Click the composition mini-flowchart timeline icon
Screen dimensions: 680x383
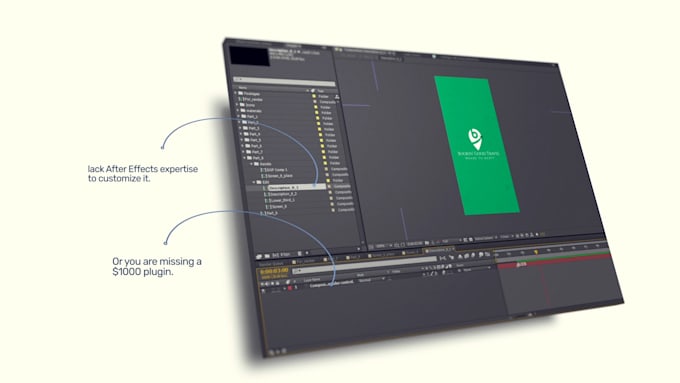click(x=442, y=258)
